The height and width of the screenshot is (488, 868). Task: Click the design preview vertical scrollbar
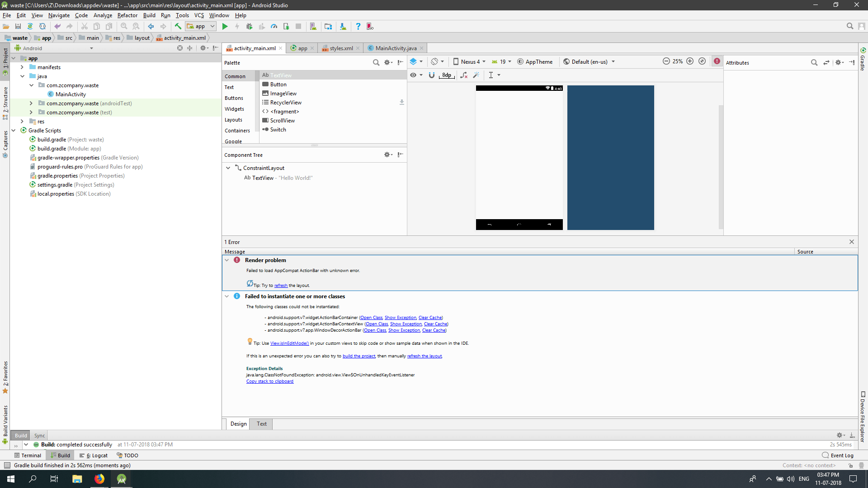click(x=721, y=167)
